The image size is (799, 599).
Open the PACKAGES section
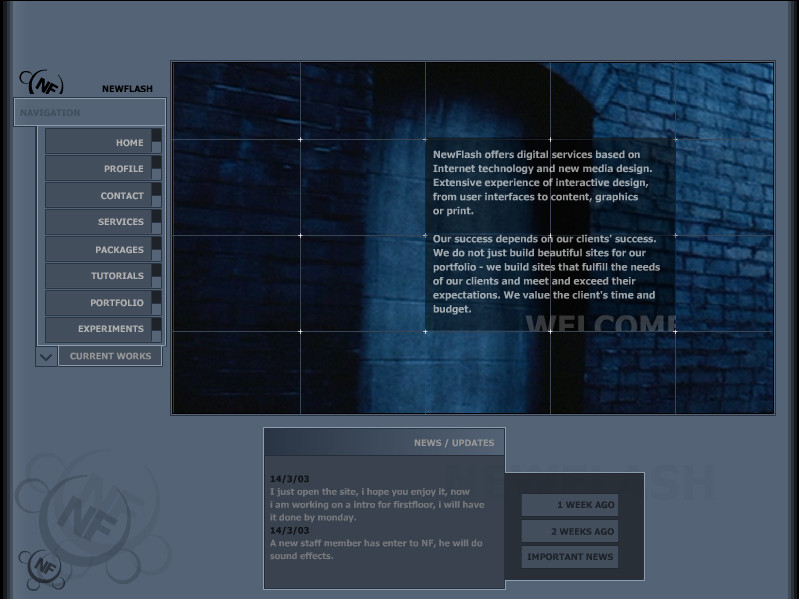click(x=98, y=249)
